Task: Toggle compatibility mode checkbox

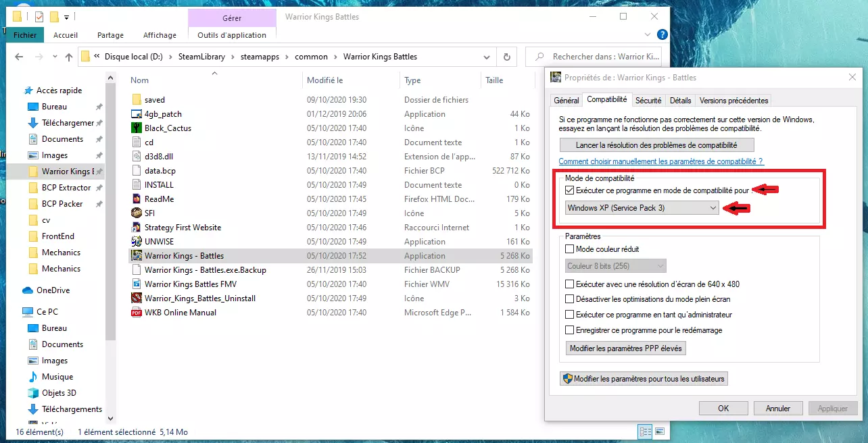Action: 569,190
